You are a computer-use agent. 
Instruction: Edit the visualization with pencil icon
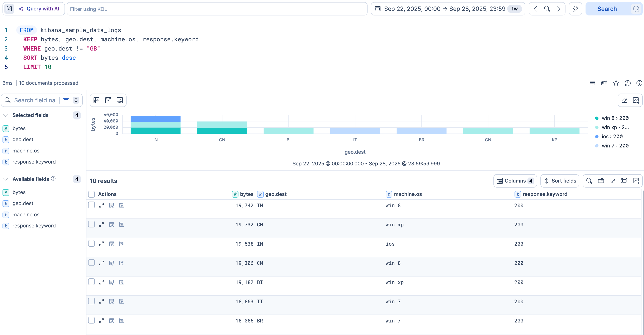pyautogui.click(x=624, y=100)
